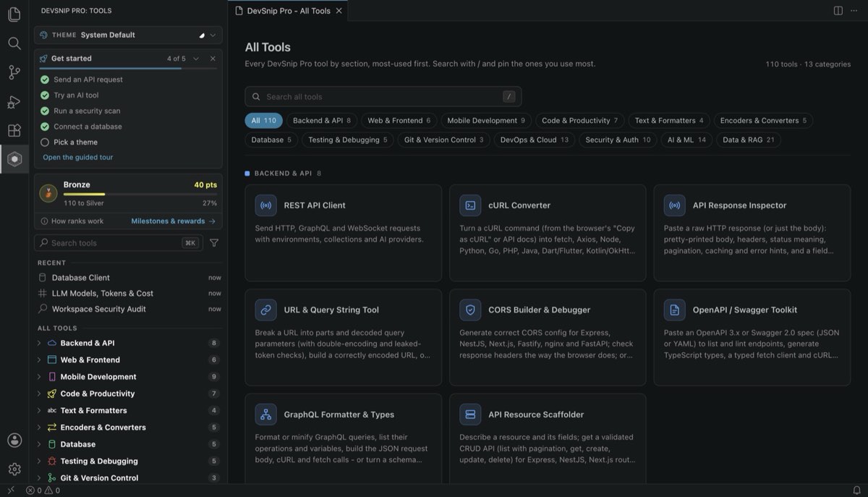868x497 pixels.
Task: Open the Explorer files icon in activity bar
Action: [x=14, y=14]
